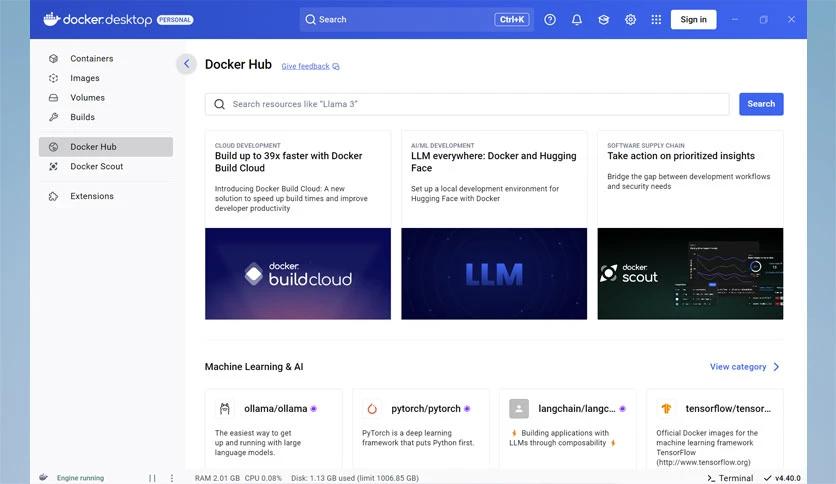Viewport: 836px width, 484px height.
Task: Click the Sign in button
Action: (693, 20)
